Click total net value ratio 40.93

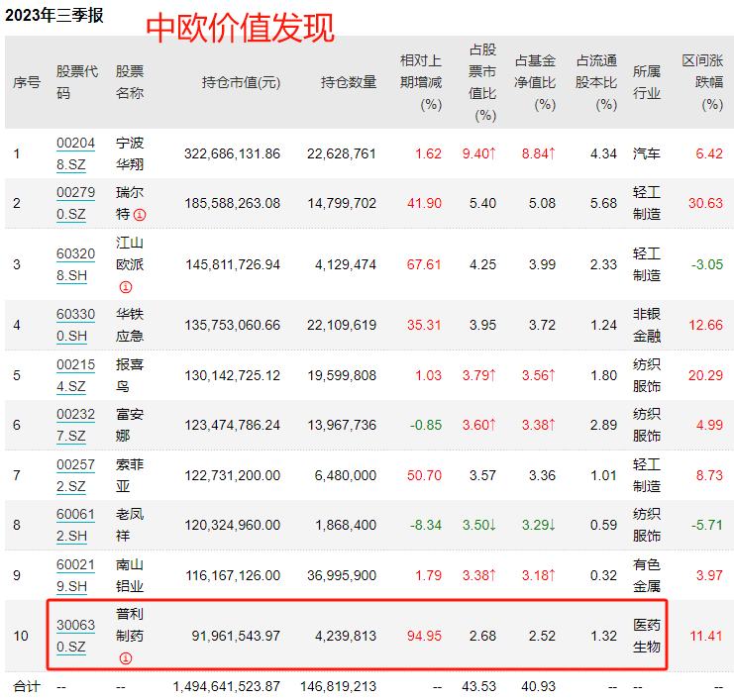click(538, 686)
